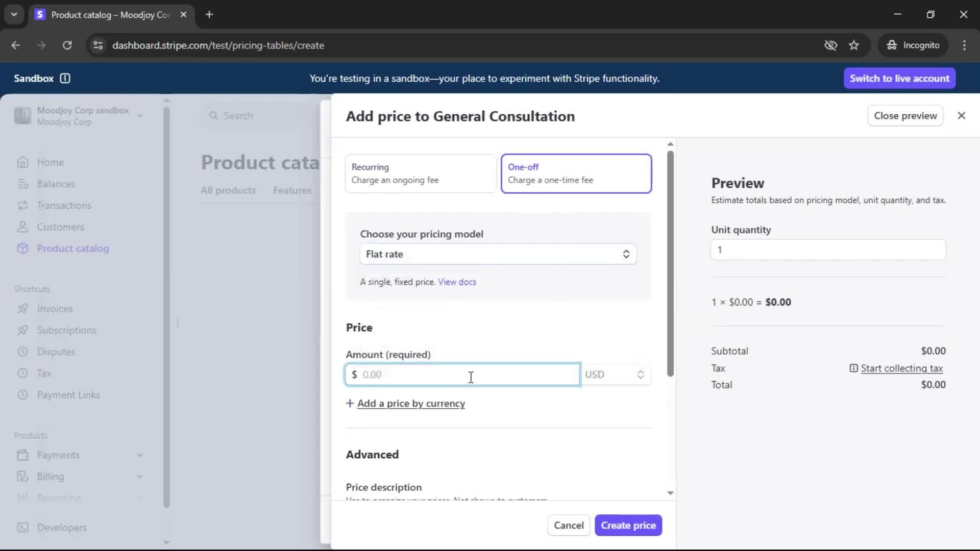Click the form's vertical scrollbar
The height and width of the screenshot is (551, 980).
pyautogui.click(x=670, y=263)
